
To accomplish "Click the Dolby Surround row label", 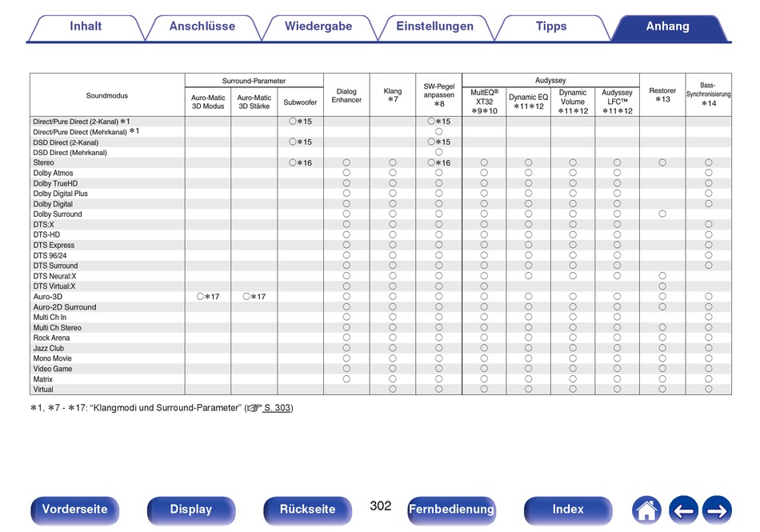I will [58, 214].
